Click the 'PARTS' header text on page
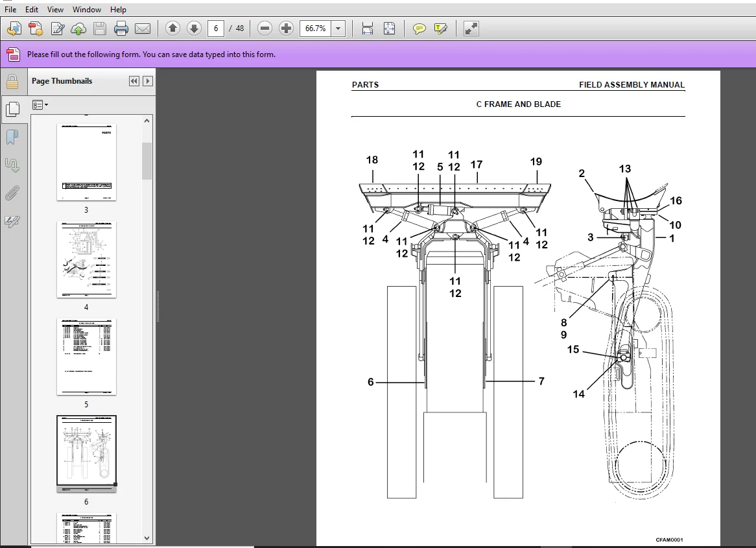756x548 pixels. (365, 85)
